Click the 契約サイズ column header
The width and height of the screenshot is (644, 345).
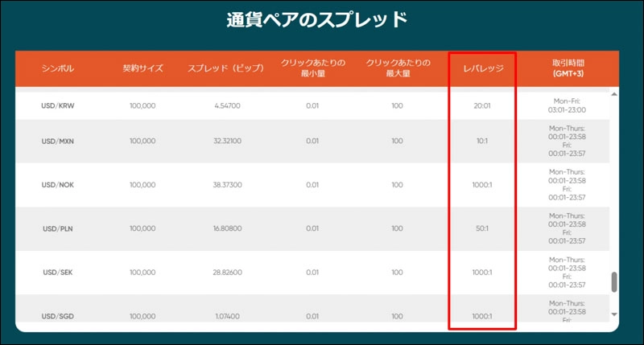click(x=143, y=68)
